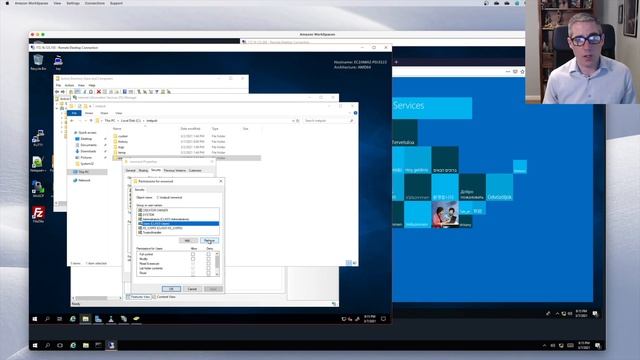
Task: Open notification center on inner taskbar
Action: click(x=383, y=319)
